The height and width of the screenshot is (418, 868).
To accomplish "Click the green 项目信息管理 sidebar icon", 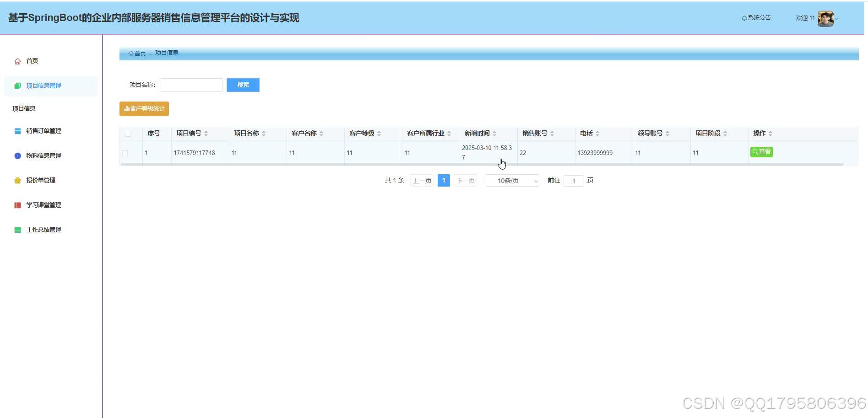I will point(17,86).
